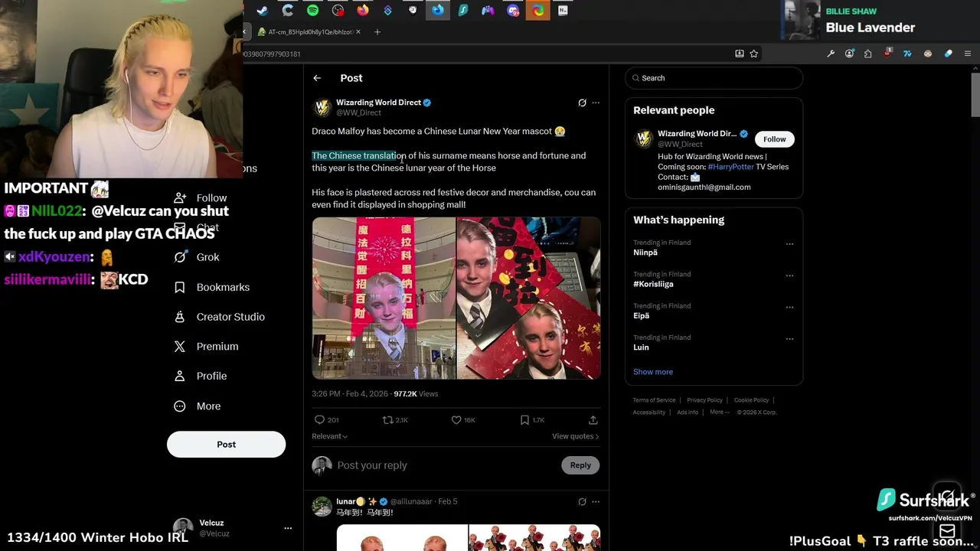Image resolution: width=980 pixels, height=551 pixels.
Task: Open trending topic Niinpä
Action: [645, 253]
